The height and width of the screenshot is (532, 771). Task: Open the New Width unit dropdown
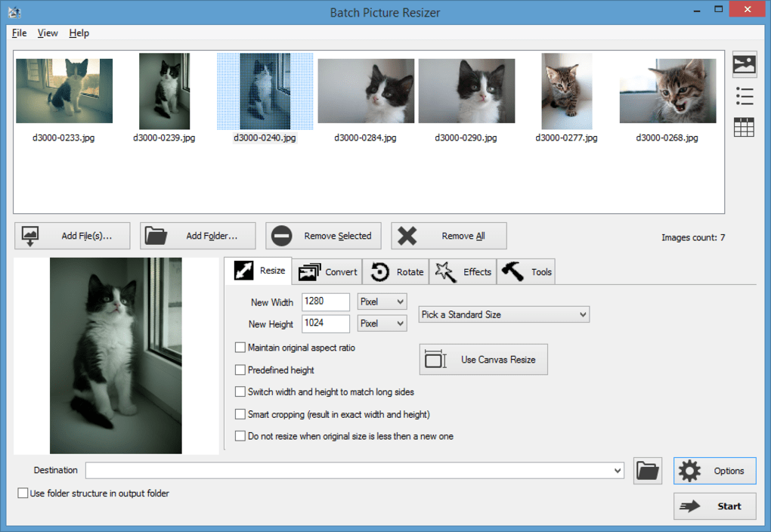tap(382, 302)
